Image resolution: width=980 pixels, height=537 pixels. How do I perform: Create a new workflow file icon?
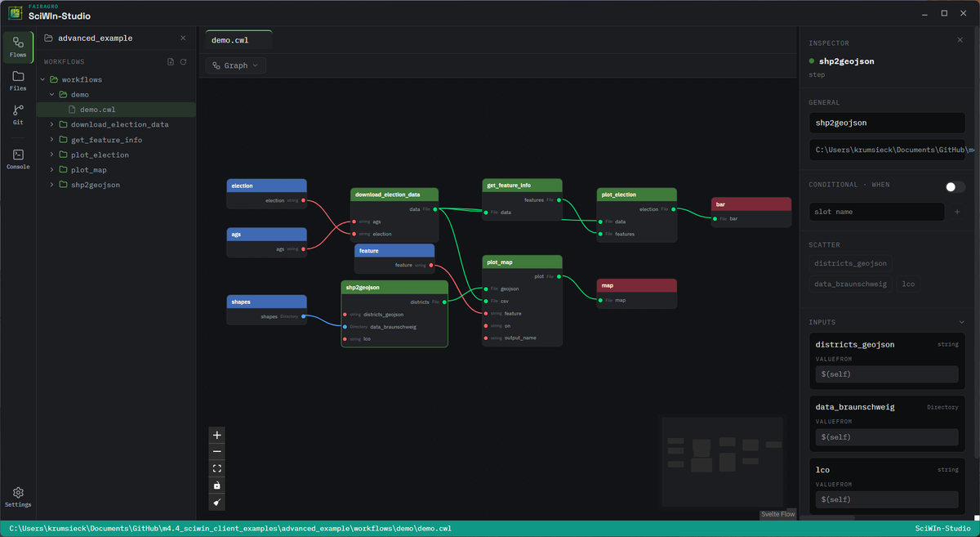(x=170, y=62)
